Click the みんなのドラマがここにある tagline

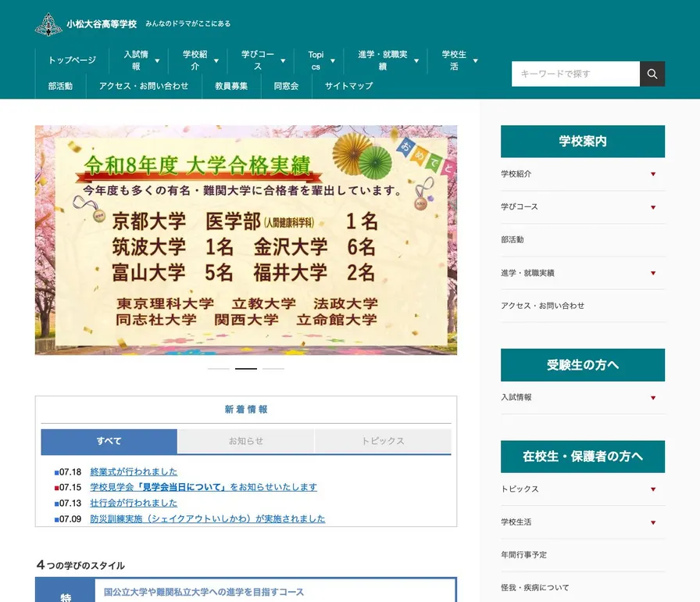pos(188,23)
